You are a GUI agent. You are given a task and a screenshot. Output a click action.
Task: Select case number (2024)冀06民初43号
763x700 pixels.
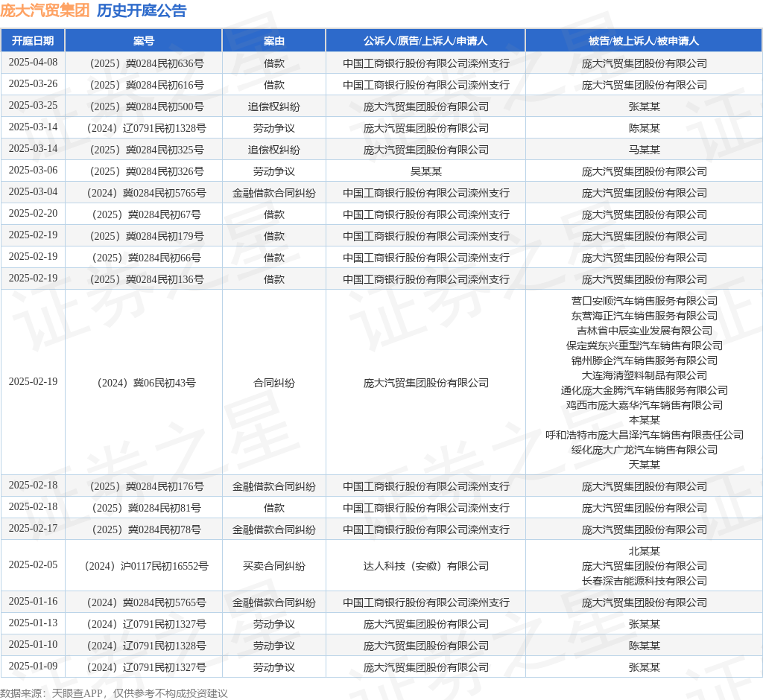click(x=147, y=383)
